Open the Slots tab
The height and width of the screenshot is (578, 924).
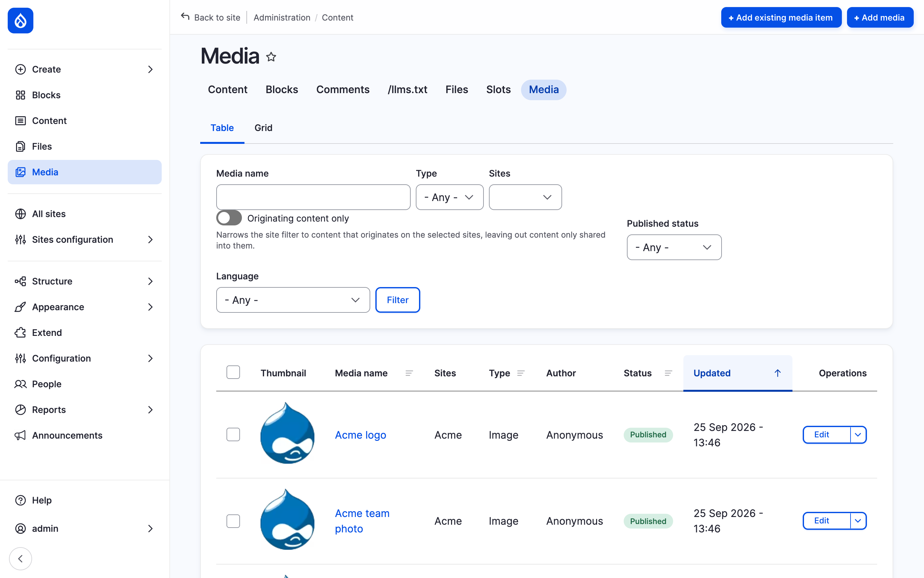point(498,90)
